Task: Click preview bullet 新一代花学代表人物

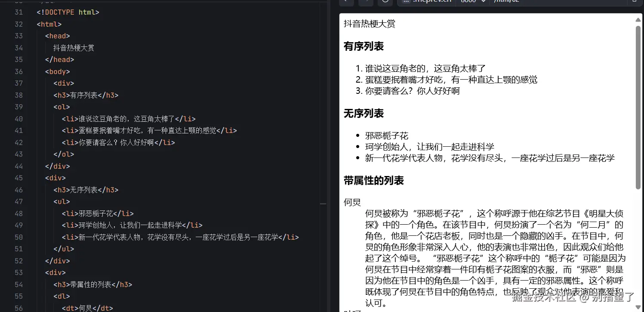Action: tap(490, 158)
